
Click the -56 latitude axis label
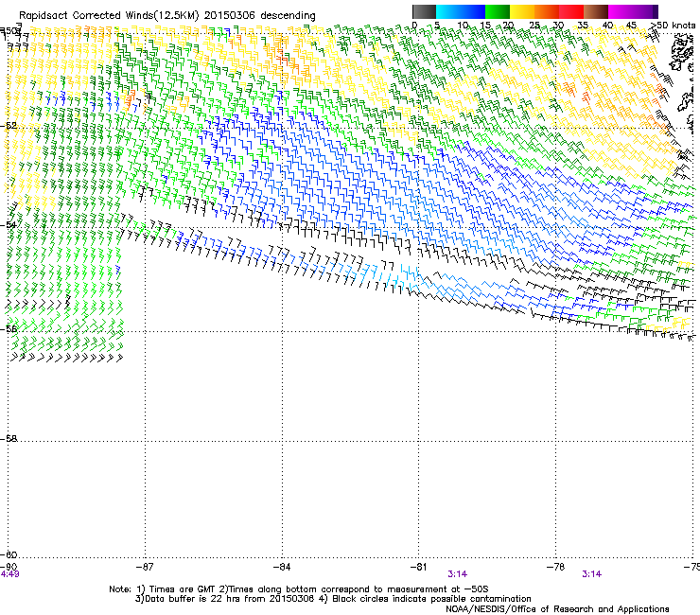[9, 329]
